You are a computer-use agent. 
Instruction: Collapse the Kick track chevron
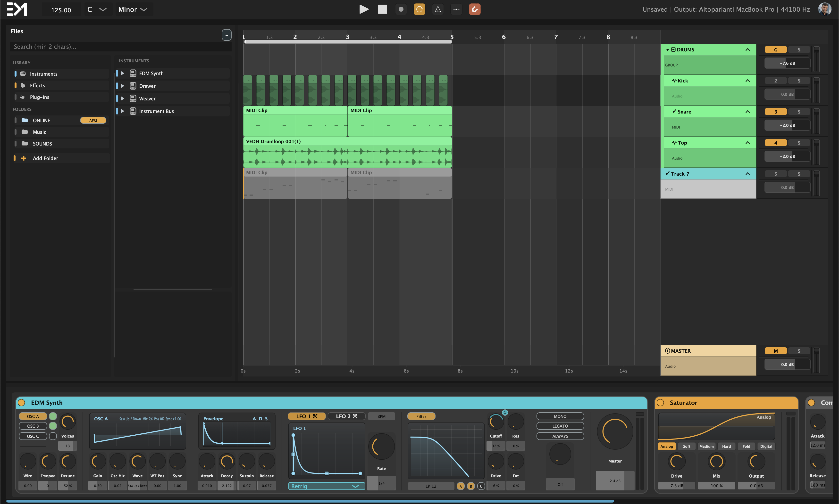747,81
